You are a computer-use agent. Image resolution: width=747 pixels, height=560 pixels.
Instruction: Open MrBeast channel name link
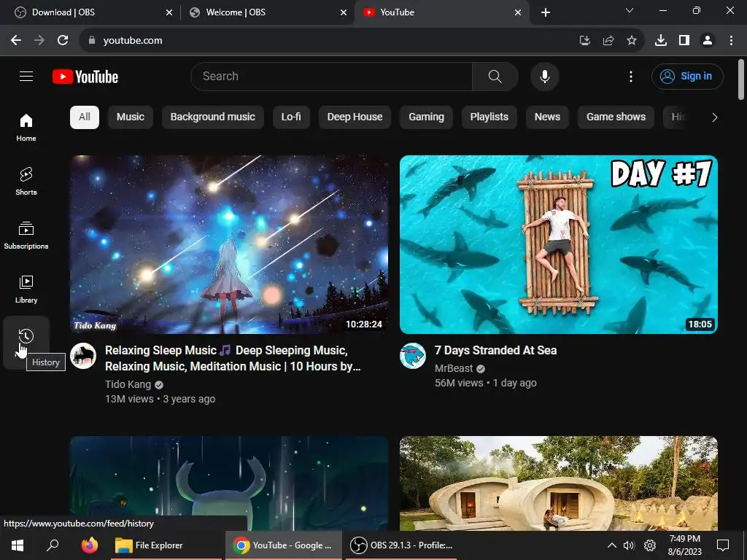click(x=454, y=368)
